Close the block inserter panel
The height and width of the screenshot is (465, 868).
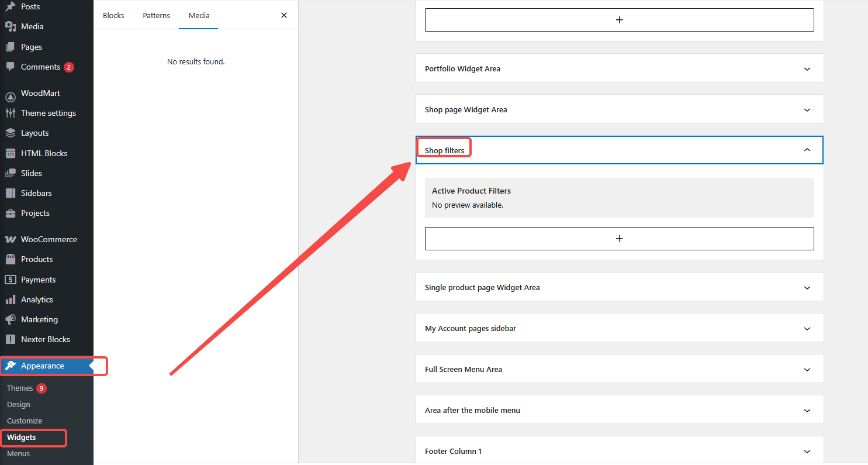coord(284,15)
